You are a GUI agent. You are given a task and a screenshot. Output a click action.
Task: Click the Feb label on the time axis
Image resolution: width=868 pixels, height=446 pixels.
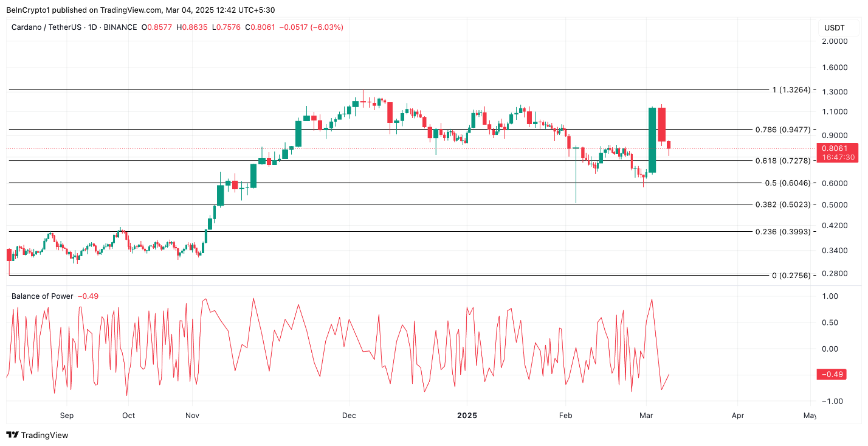pos(565,416)
